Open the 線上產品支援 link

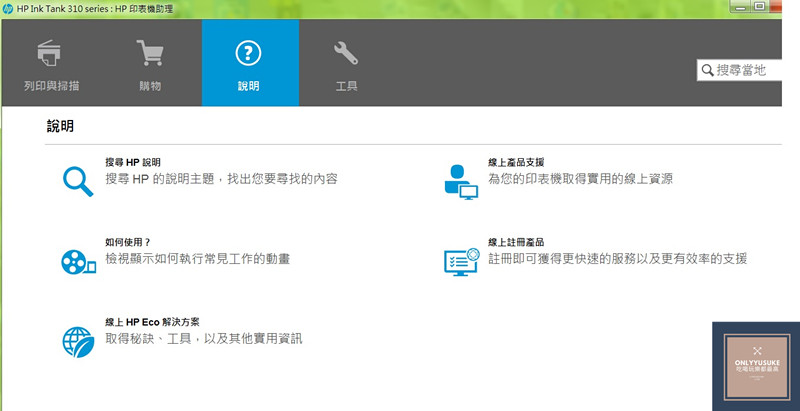click(x=516, y=162)
